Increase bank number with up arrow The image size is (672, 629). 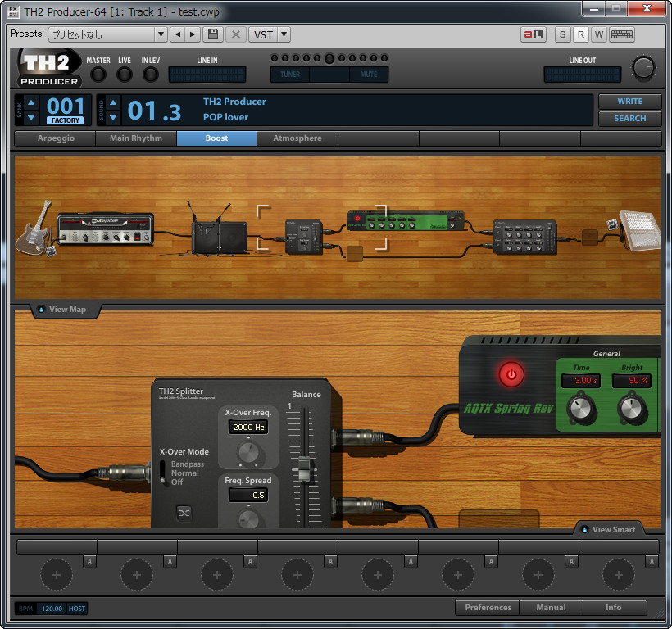31,102
